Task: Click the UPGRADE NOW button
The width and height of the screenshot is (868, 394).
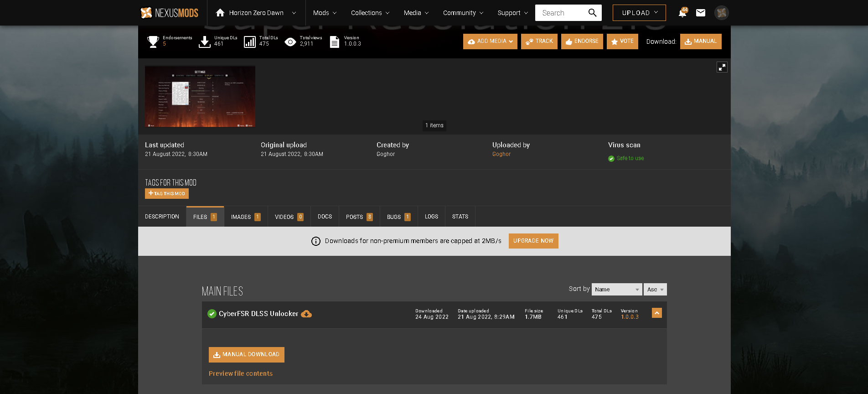Action: 533,241
